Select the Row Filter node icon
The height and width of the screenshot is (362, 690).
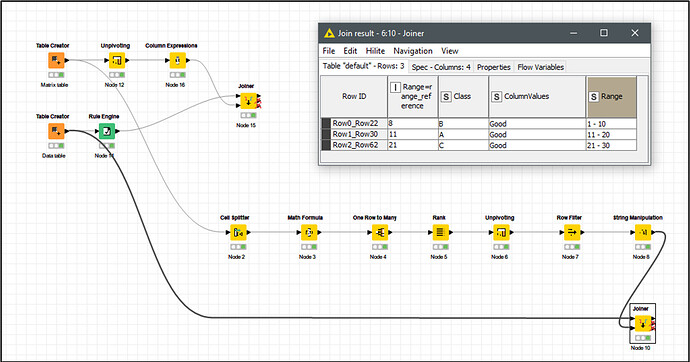[x=572, y=232]
